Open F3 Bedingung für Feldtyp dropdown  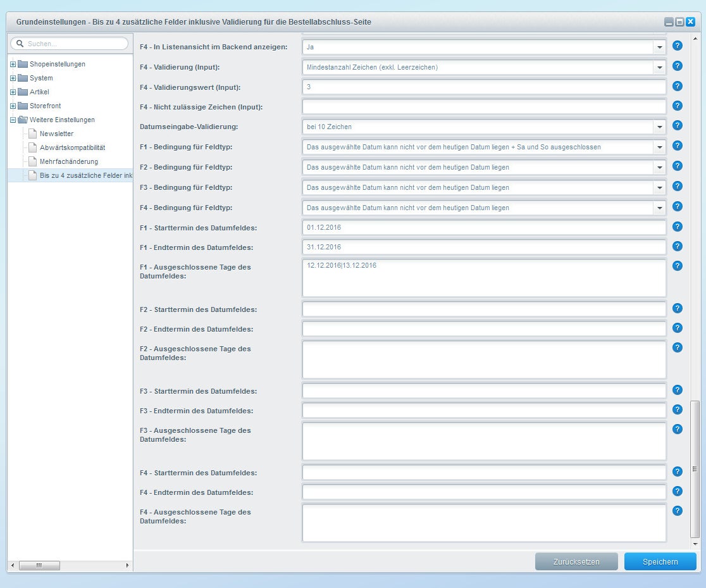tap(659, 187)
